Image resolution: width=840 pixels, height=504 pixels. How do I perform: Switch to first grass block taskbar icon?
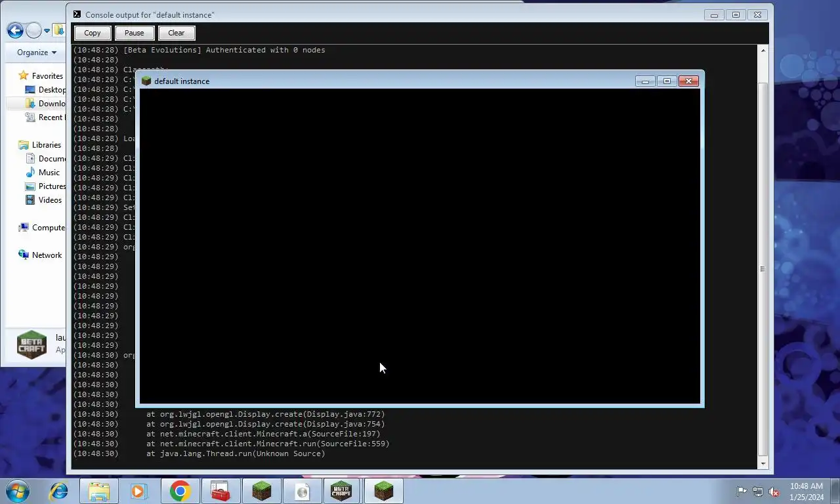tap(261, 491)
